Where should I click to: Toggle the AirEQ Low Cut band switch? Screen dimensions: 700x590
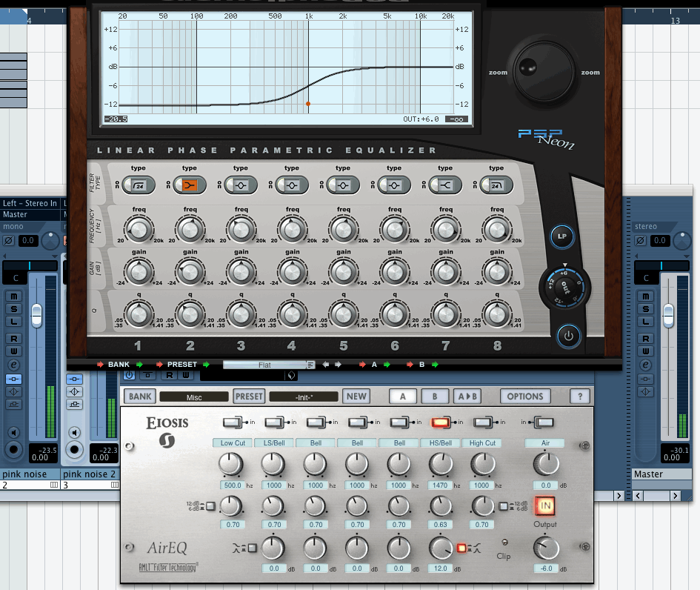233,422
